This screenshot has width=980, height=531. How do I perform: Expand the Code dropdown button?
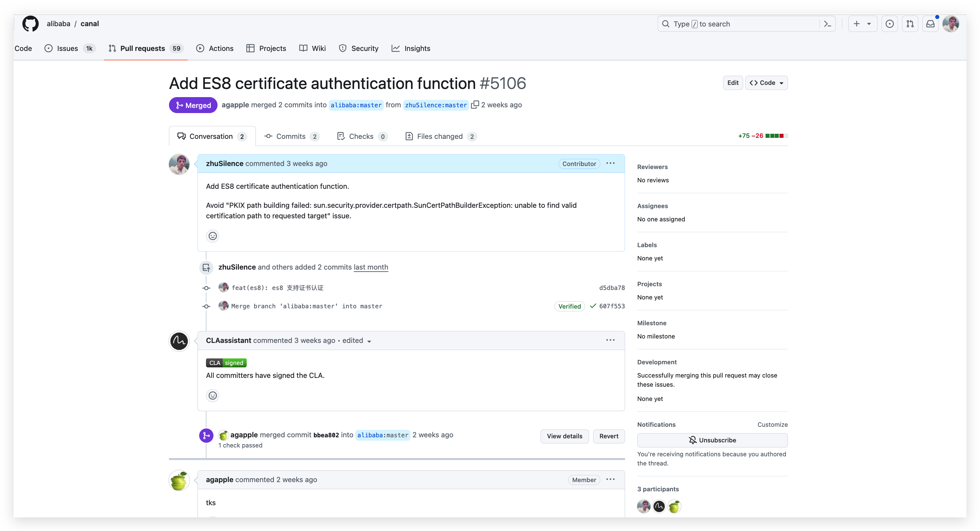[766, 83]
